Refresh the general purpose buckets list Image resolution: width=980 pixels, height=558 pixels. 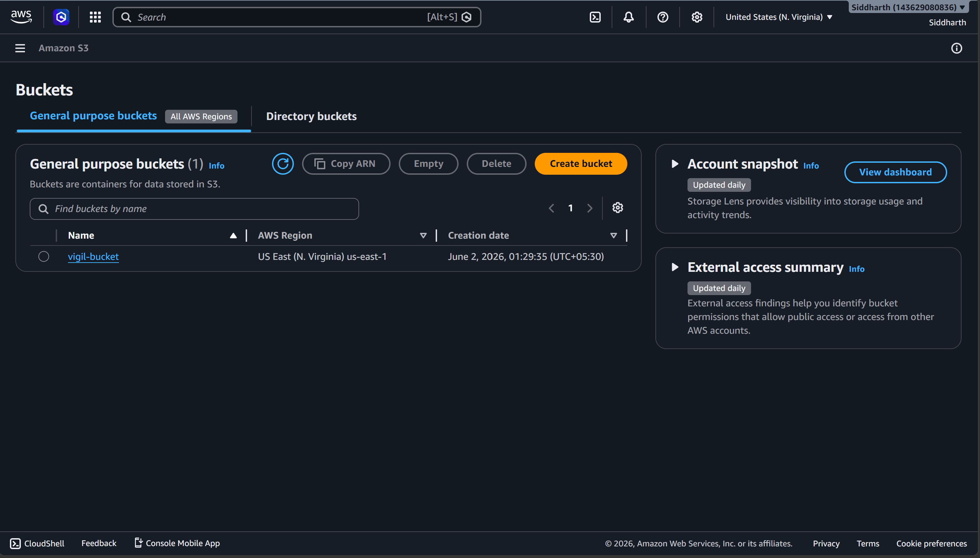point(283,164)
